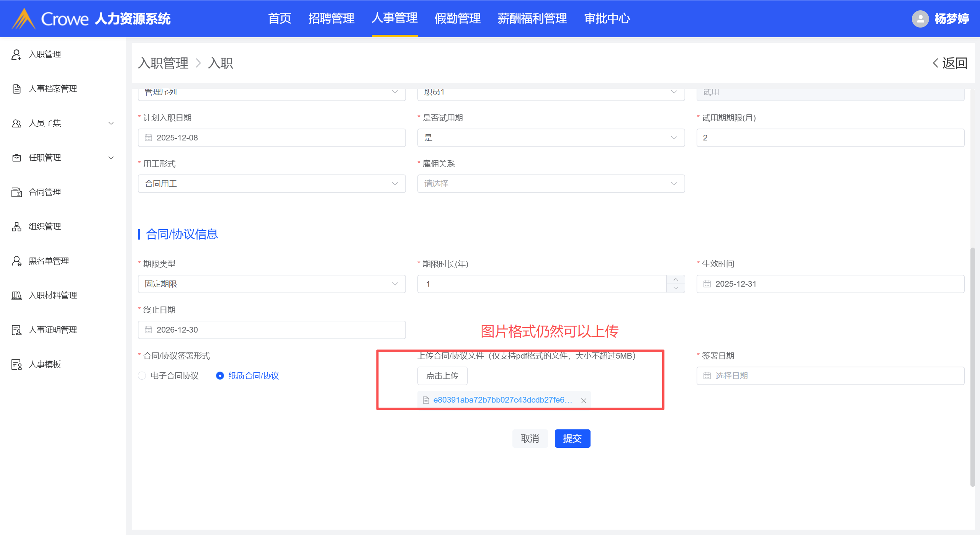Expand the 人员子集 sidebar submenu
This screenshot has width=980, height=535.
111,123
